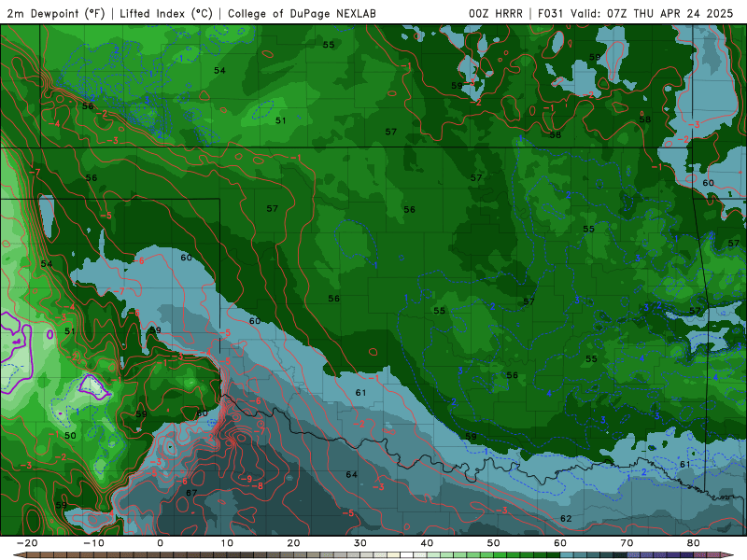Click the left arrow end of the color bar

19,554
